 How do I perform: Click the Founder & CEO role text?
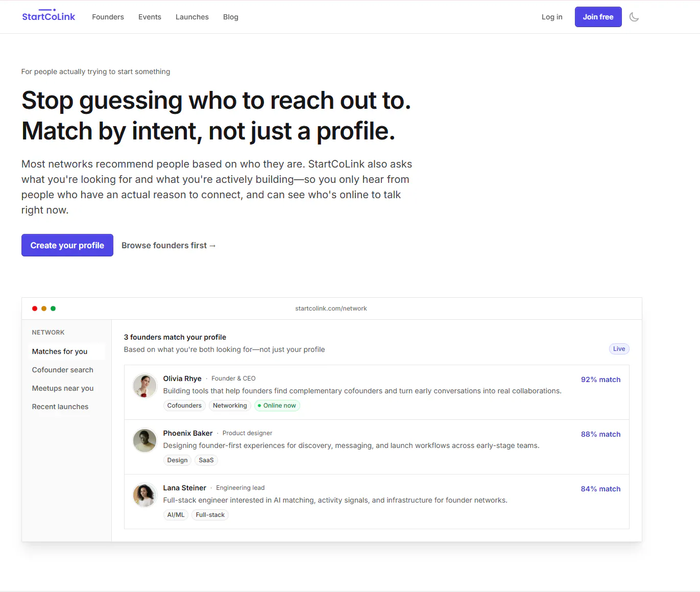(233, 378)
